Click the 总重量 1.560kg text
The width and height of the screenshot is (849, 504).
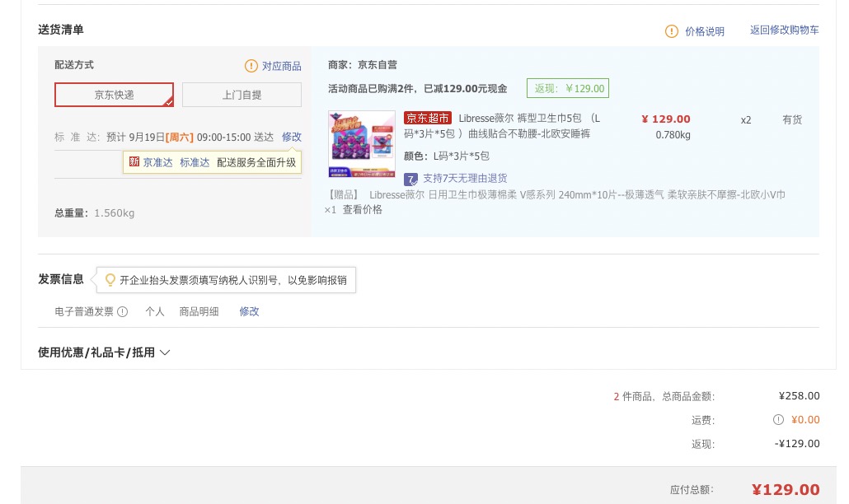[94, 213]
